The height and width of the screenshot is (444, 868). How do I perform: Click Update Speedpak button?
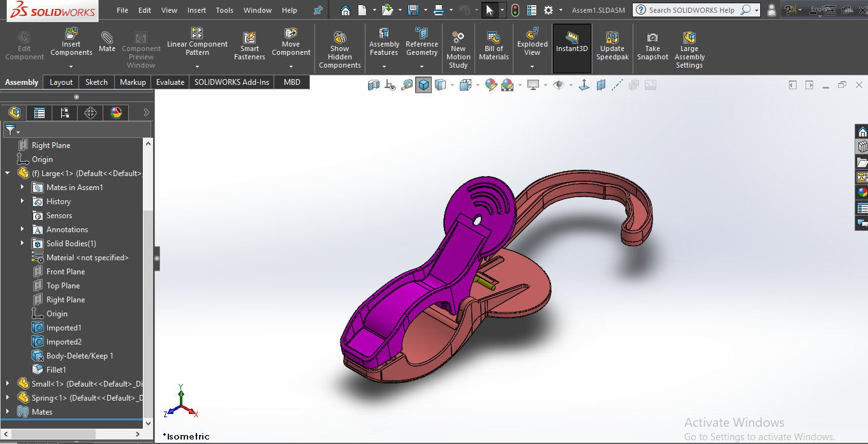(x=612, y=46)
